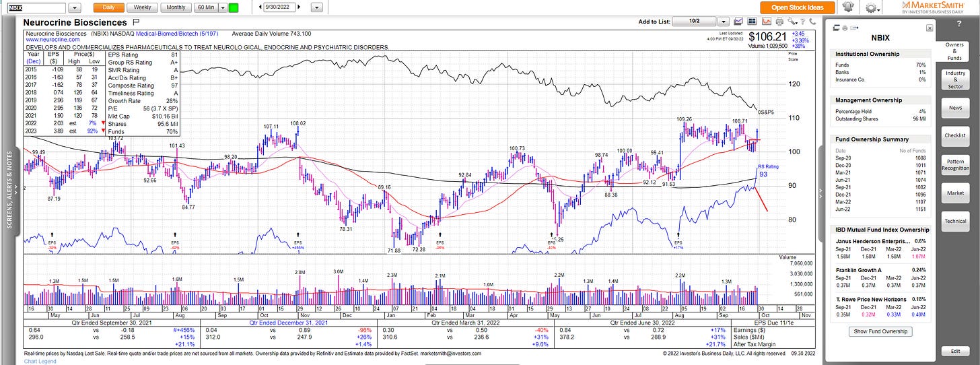This screenshot has height=365, width=980.
Task: Open the Market tab
Action: pyautogui.click(x=955, y=193)
